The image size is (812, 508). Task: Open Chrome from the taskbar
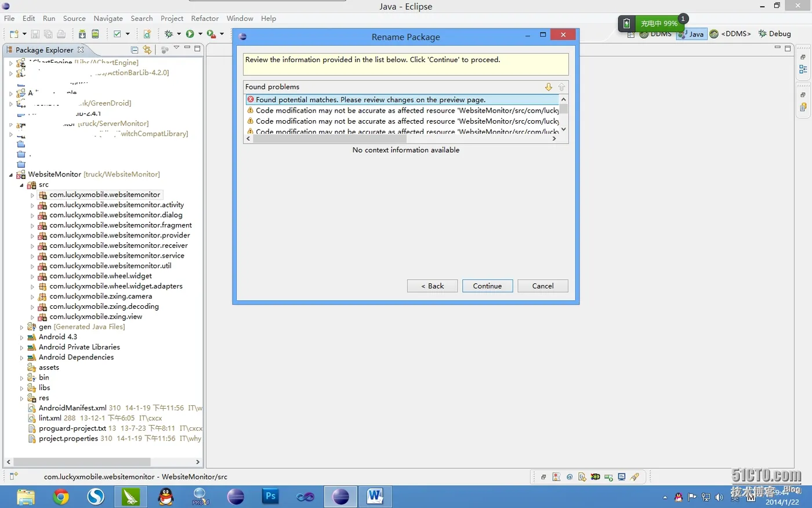pyautogui.click(x=61, y=497)
